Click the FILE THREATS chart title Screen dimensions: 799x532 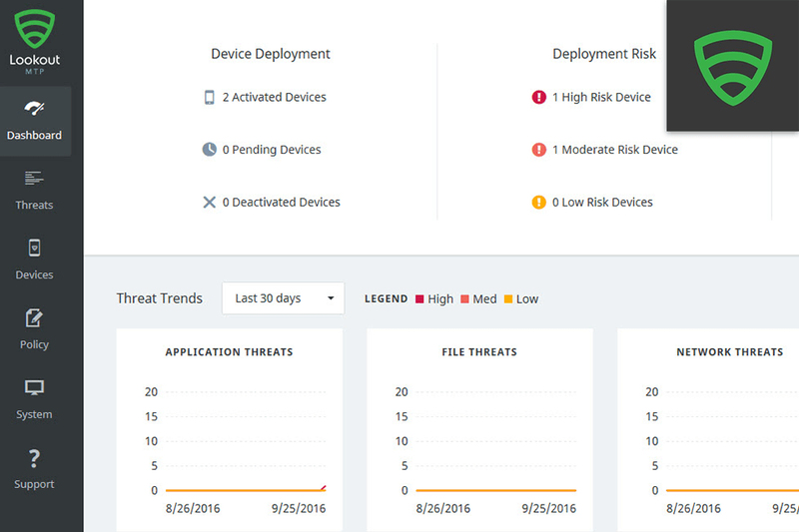[479, 352]
